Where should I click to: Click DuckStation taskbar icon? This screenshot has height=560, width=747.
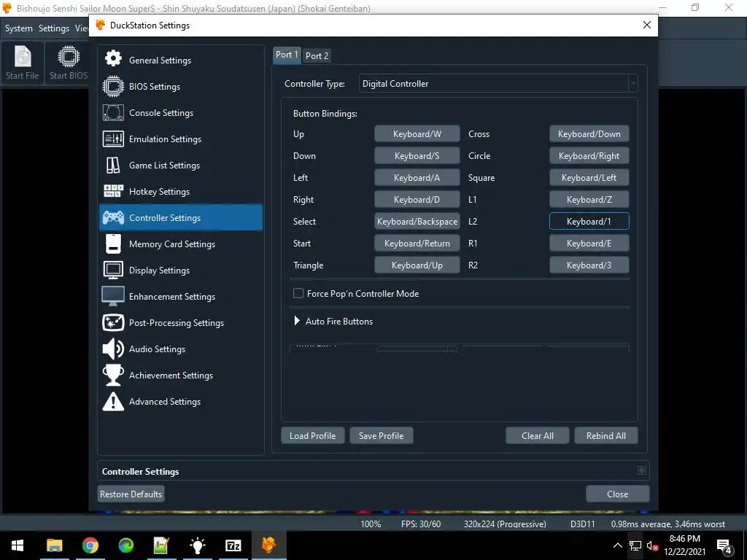(x=268, y=545)
